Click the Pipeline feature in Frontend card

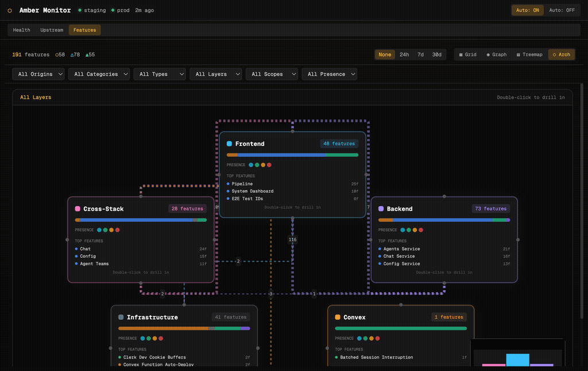pyautogui.click(x=292, y=184)
